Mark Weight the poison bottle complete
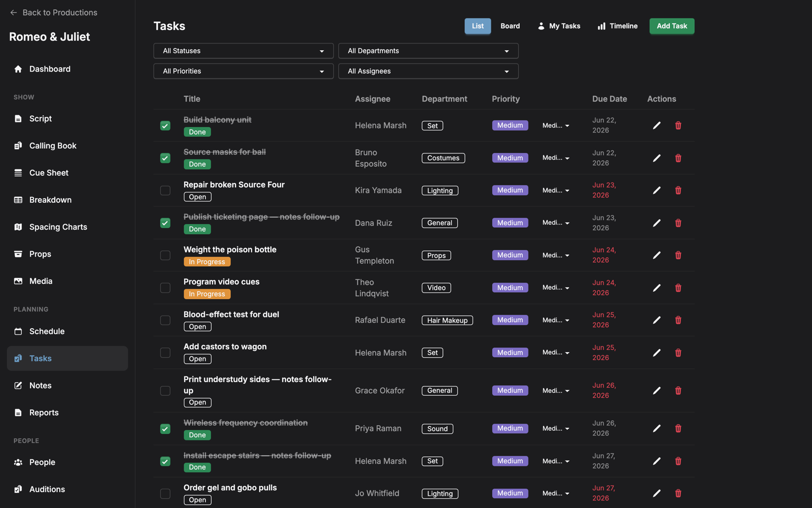 (x=165, y=255)
